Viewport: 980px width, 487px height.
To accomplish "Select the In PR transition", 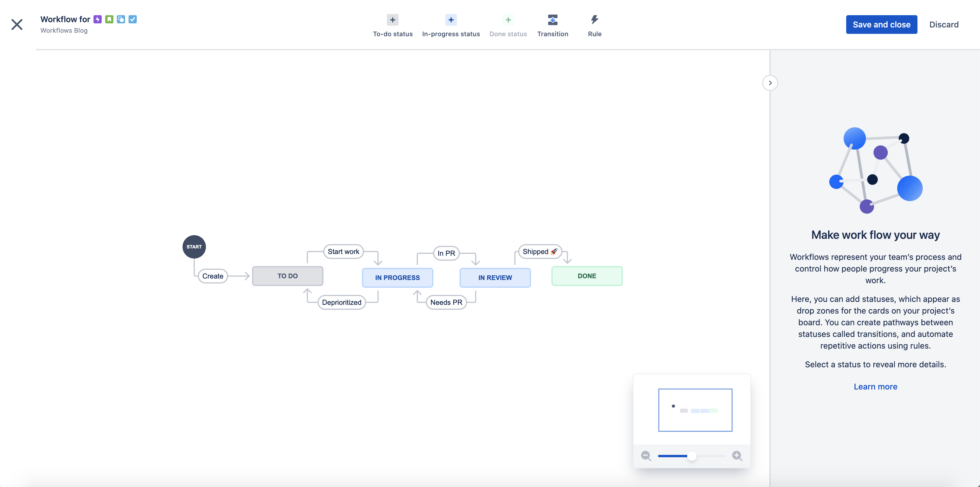I will pos(446,253).
